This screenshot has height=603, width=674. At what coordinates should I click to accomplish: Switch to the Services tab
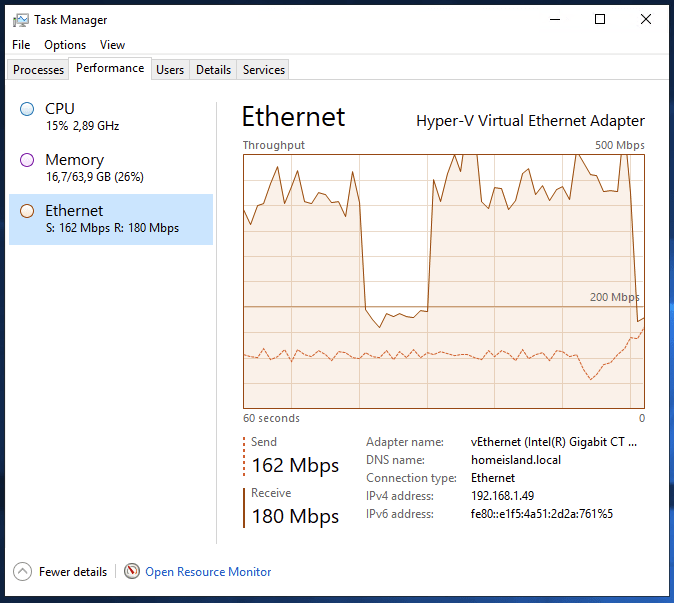(264, 70)
